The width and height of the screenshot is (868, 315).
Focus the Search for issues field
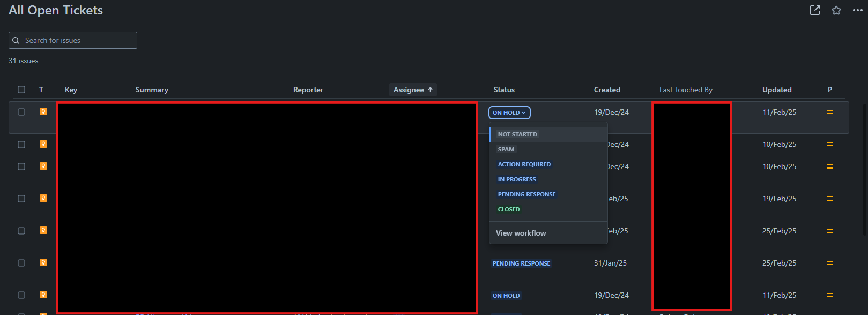tap(73, 40)
